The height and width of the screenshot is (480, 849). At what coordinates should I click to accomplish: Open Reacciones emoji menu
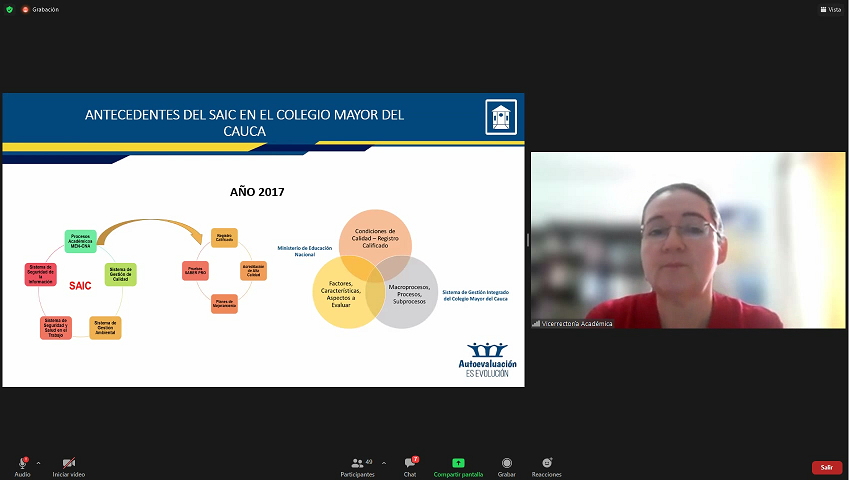[x=547, y=467]
